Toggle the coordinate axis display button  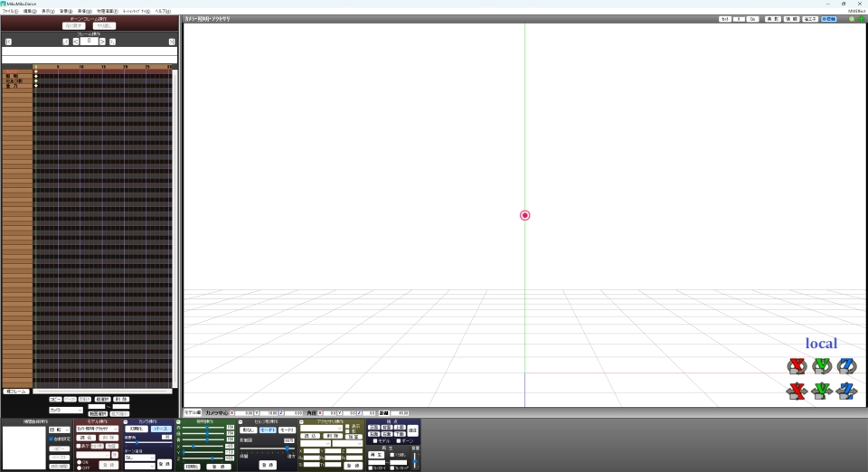coord(829,19)
